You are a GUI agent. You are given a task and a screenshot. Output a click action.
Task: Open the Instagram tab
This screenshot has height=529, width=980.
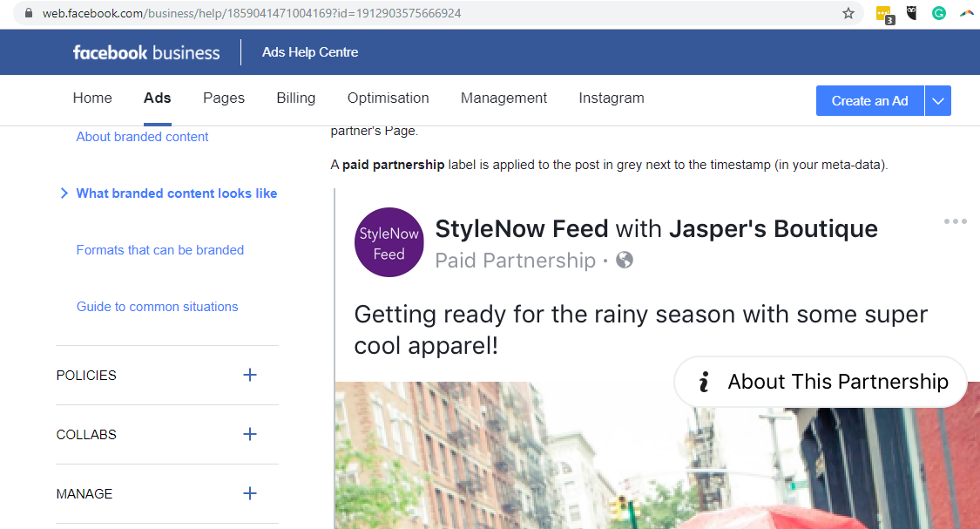[611, 98]
